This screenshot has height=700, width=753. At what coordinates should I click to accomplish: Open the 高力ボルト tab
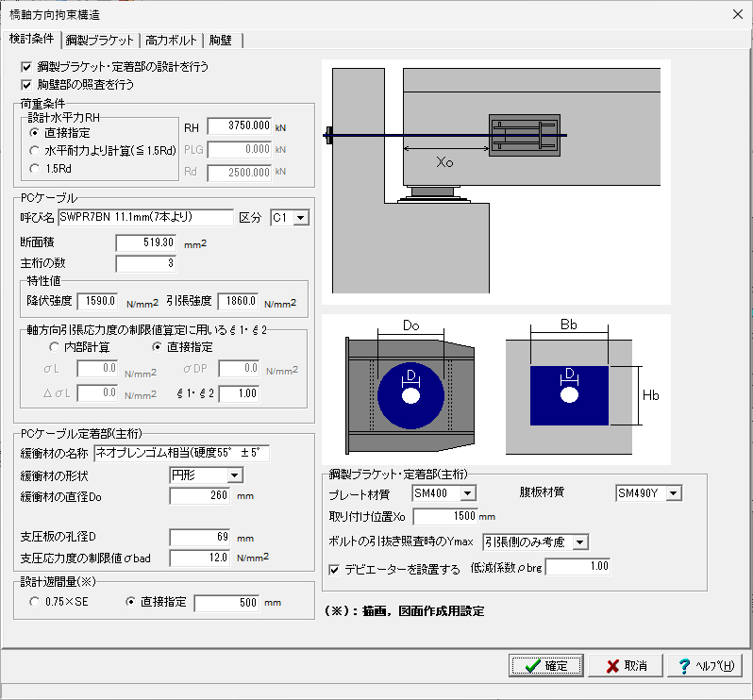(171, 40)
